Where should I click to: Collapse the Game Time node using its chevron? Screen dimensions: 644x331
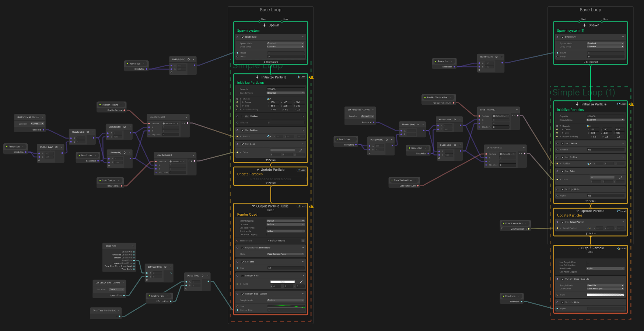coord(133,246)
